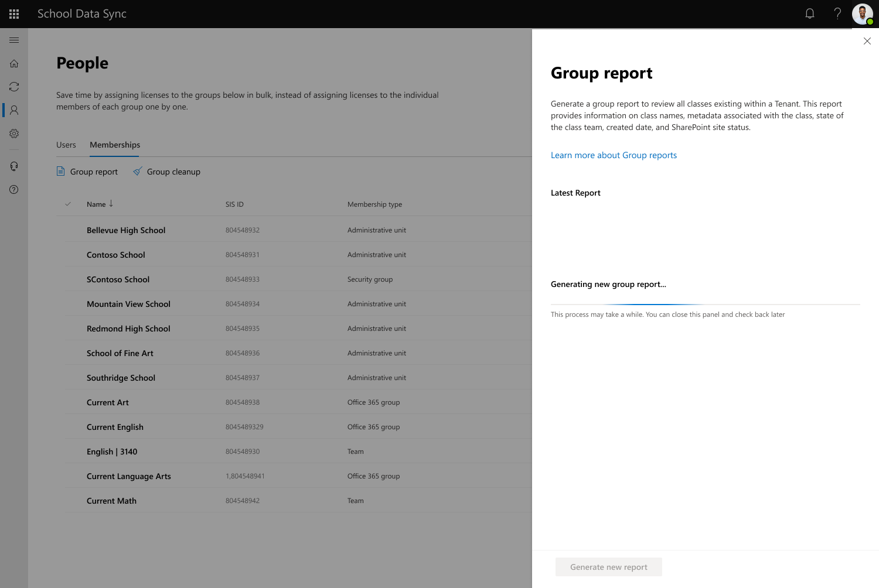Open the notifications bell

click(x=810, y=13)
